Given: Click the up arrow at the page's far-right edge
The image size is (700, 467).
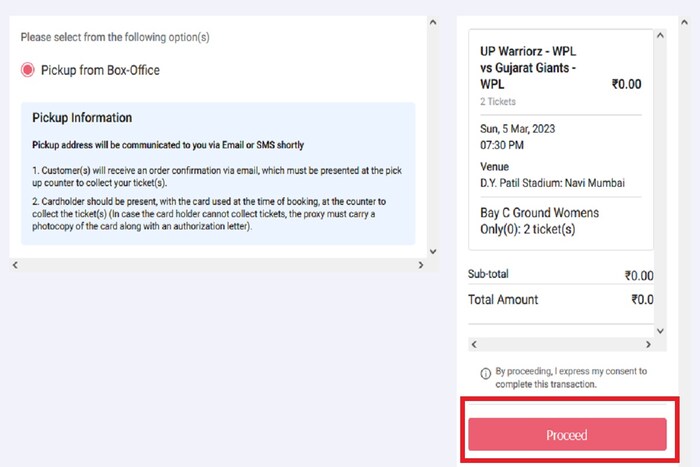Looking at the screenshot, I should (684, 22).
